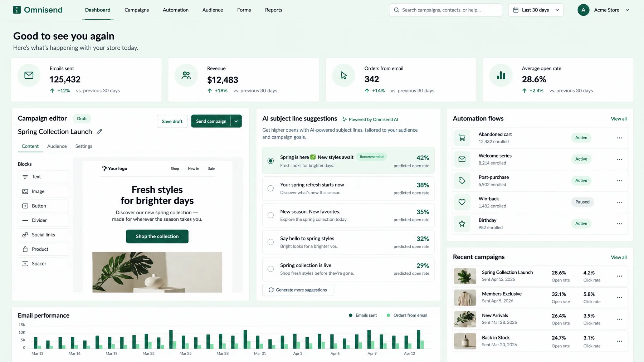Click the calendar icon in date range

(x=516, y=10)
